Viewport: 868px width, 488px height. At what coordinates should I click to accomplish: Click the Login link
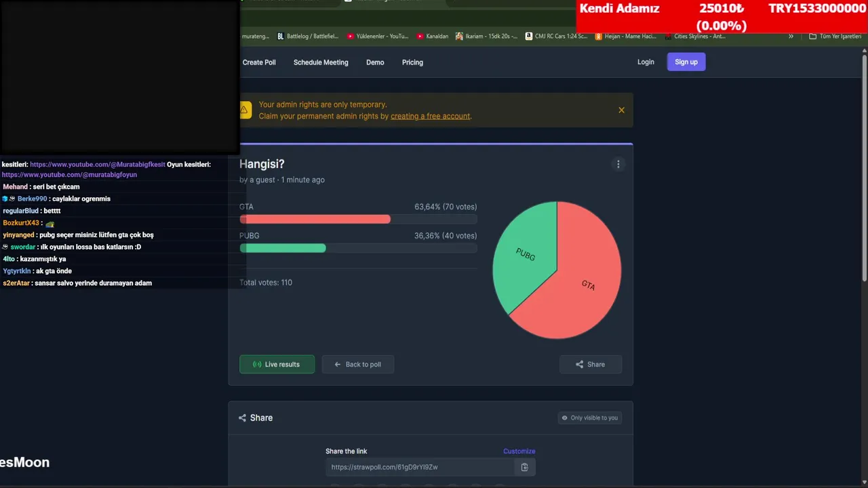click(x=646, y=62)
